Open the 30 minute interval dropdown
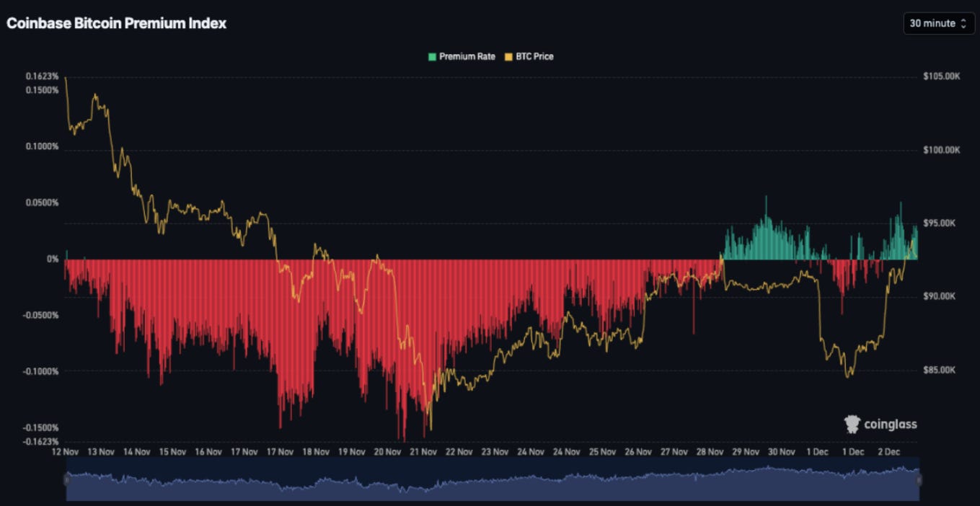Screen dimensions: 980x506 [938, 23]
